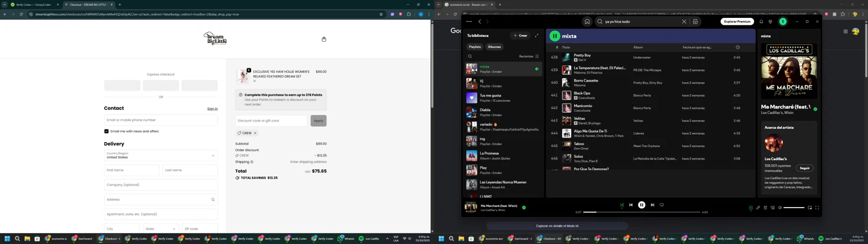Viewport: 868px width, 244px height.
Task: Filter the library by Playlists
Action: [475, 47]
